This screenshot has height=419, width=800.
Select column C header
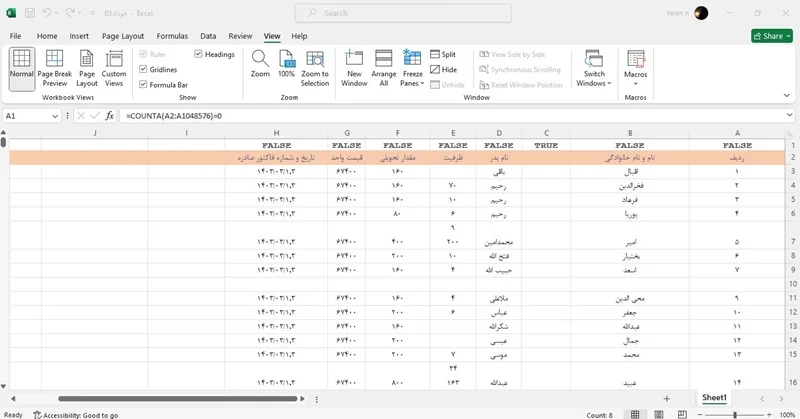point(546,133)
